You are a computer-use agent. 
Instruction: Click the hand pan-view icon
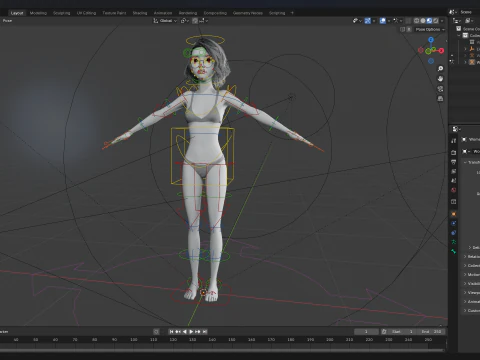[440, 79]
